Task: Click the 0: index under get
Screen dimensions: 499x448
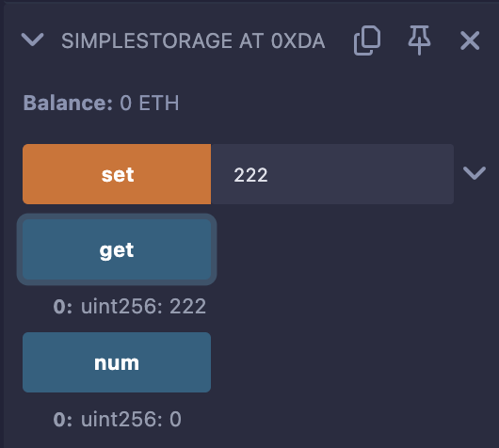Action: pos(63,307)
